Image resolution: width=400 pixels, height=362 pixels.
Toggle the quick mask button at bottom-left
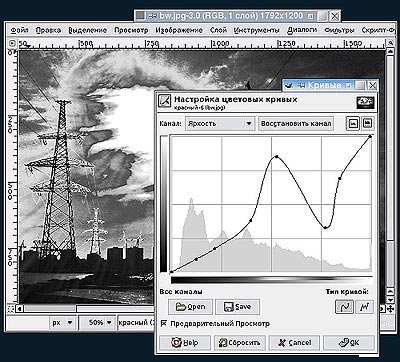click(x=12, y=308)
